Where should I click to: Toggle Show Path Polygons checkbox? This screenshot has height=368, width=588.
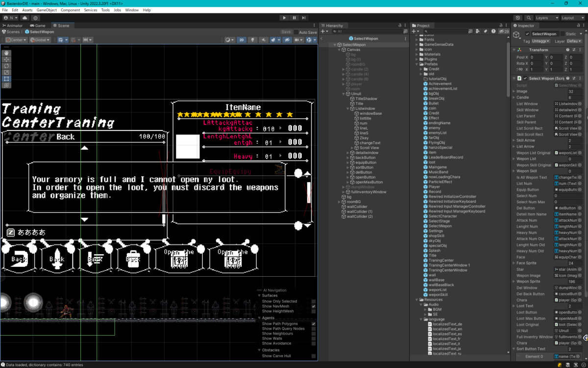point(314,324)
